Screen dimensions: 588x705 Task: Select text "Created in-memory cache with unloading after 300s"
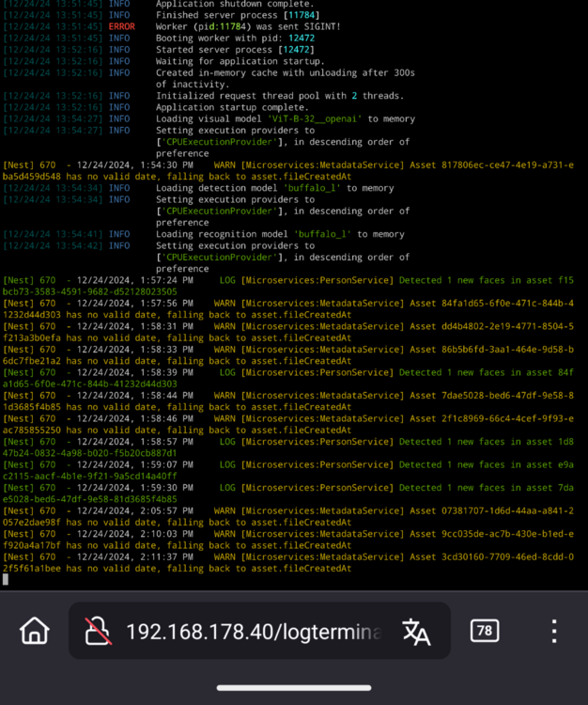click(286, 72)
